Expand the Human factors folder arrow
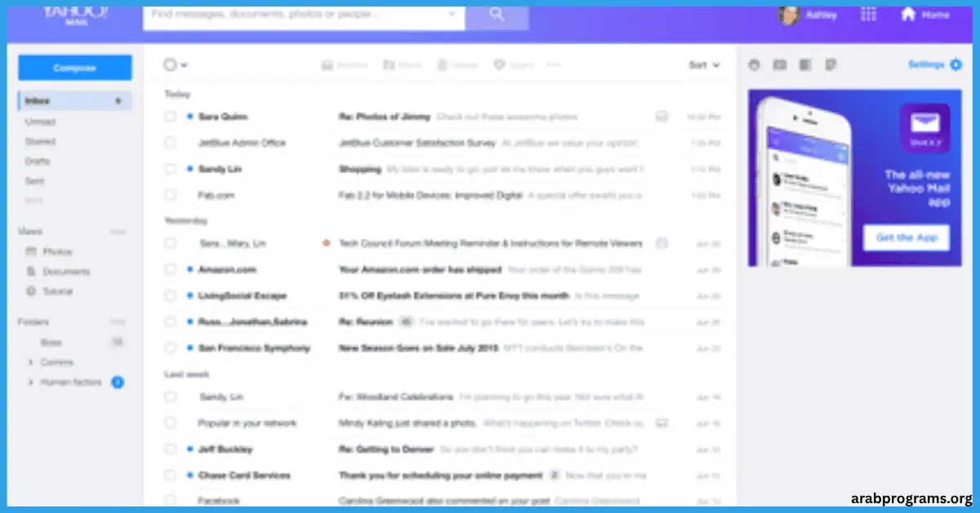The image size is (980, 513). pos(31,381)
